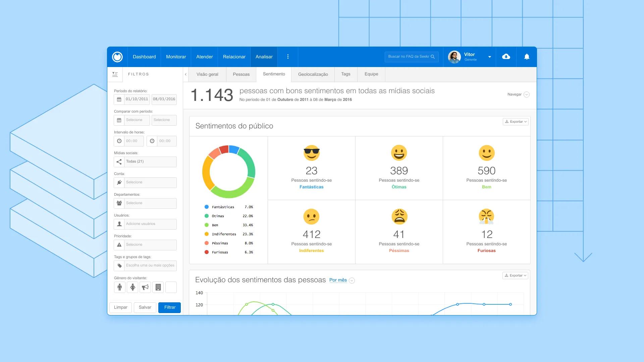Click the Por mês link
Image resolution: width=644 pixels, height=362 pixels.
(x=338, y=280)
